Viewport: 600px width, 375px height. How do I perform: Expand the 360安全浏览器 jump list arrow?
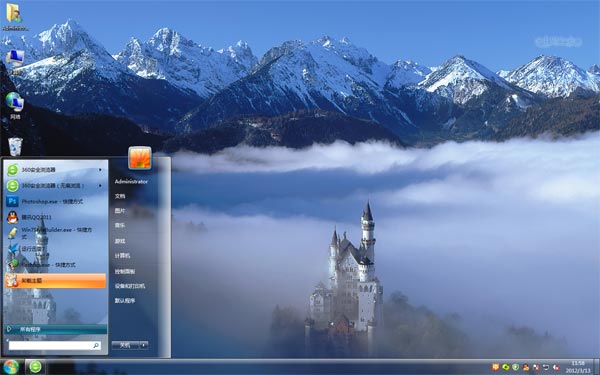(100, 170)
